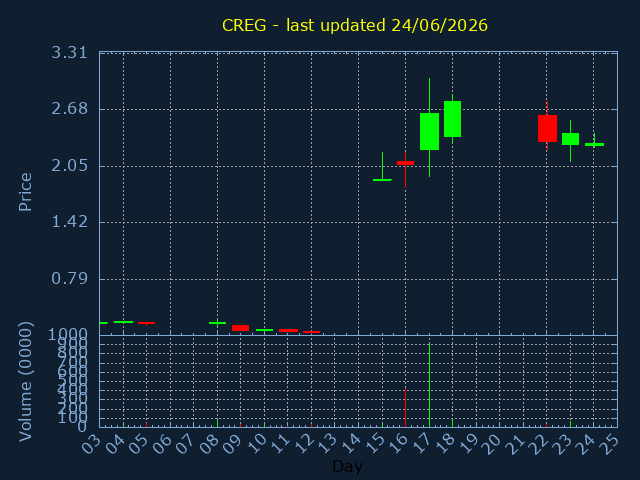640x480 pixels.
Task: Click day label 04 on x-axis
Action: coord(115,444)
